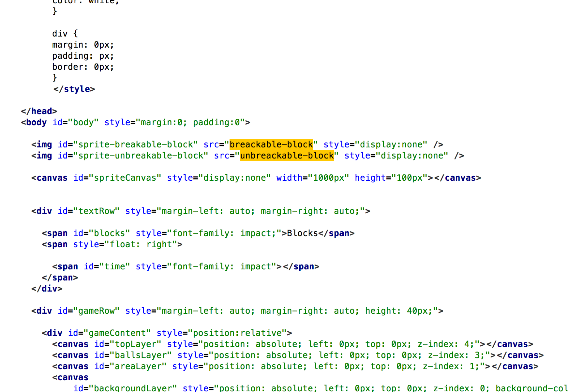This screenshot has width=568, height=392.
Task: Click the "gameContent" div id
Action: click(x=117, y=333)
